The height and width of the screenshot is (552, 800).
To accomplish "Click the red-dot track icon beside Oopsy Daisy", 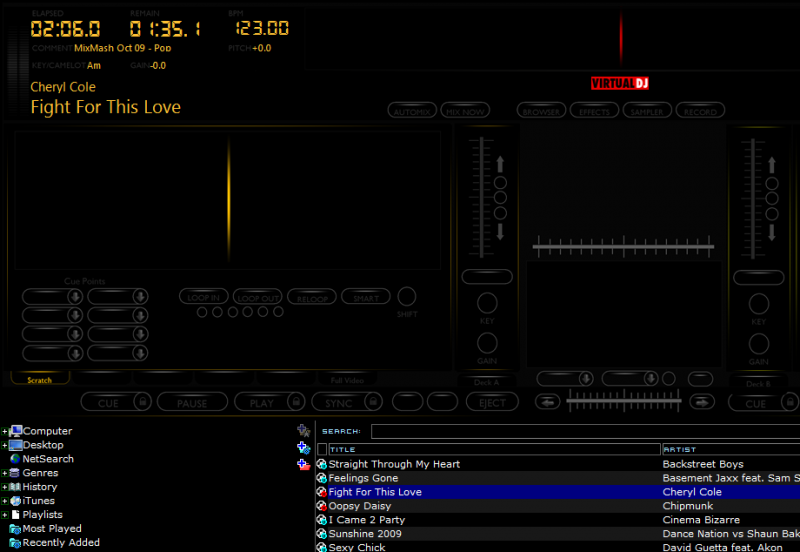I will pyautogui.click(x=321, y=506).
